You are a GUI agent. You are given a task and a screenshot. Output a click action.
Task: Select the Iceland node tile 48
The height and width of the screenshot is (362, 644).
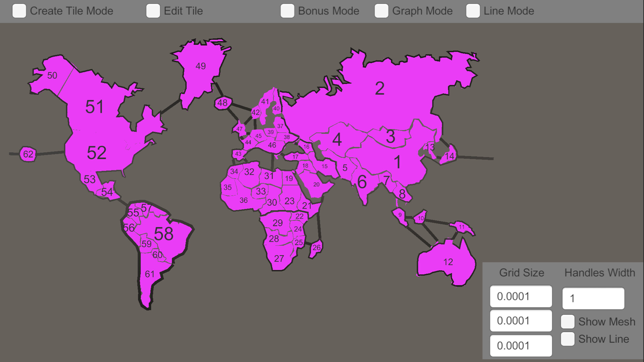point(222,103)
